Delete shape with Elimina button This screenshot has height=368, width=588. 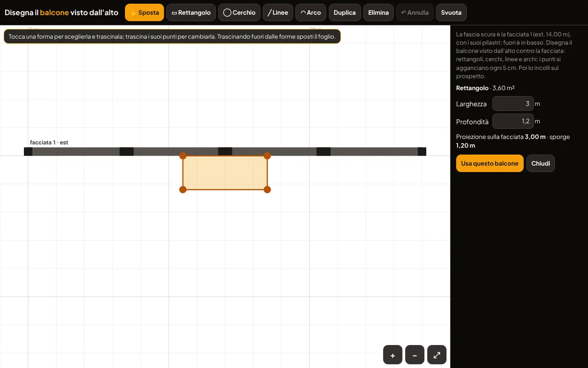click(x=379, y=12)
